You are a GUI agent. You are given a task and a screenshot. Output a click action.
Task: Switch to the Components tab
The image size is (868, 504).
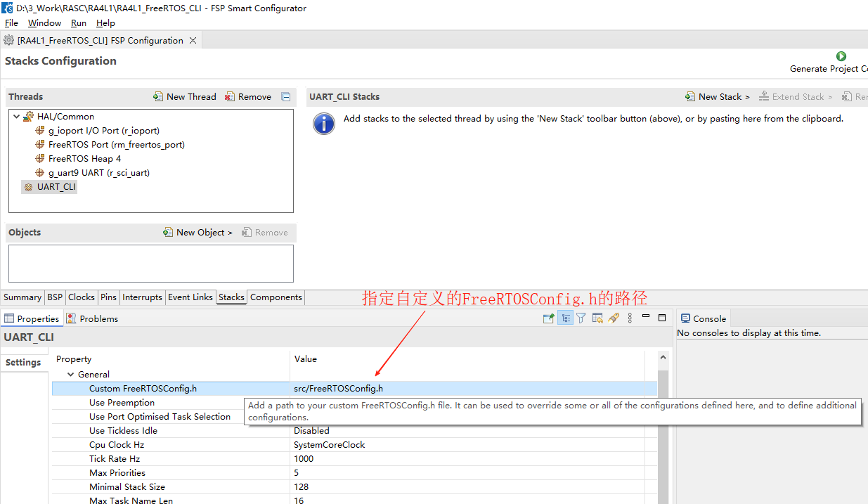pos(276,297)
